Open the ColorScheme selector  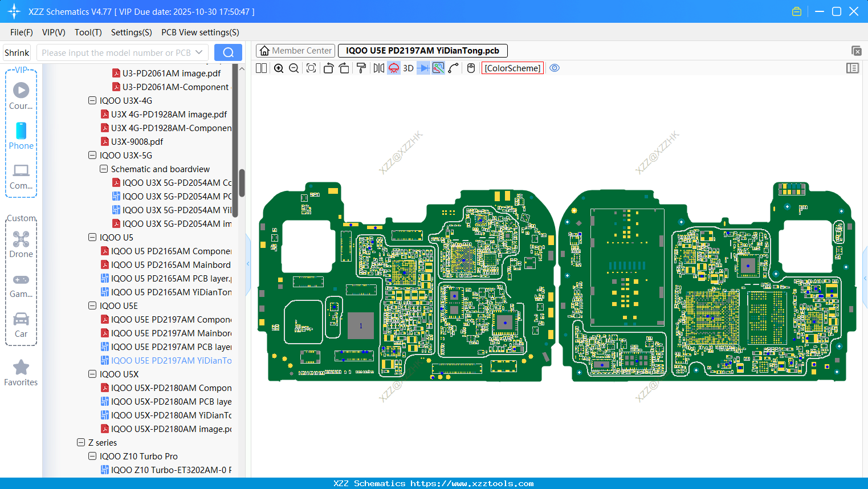point(512,68)
